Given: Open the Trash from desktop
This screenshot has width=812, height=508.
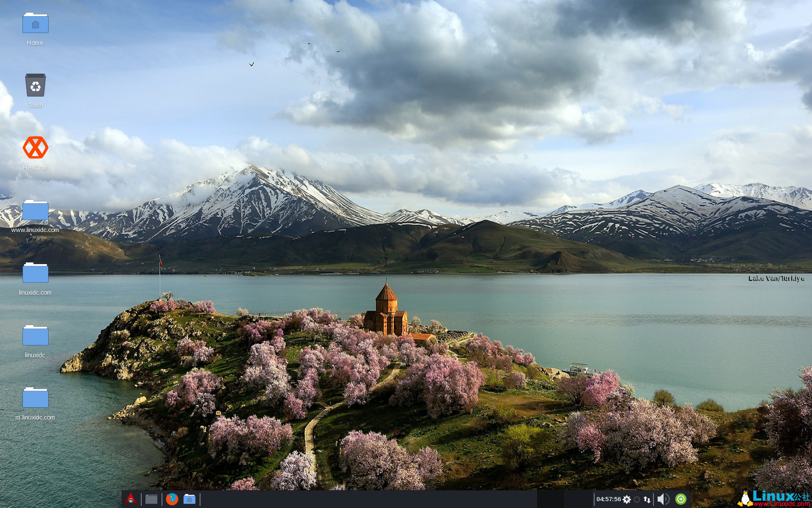Looking at the screenshot, I should click(x=36, y=86).
